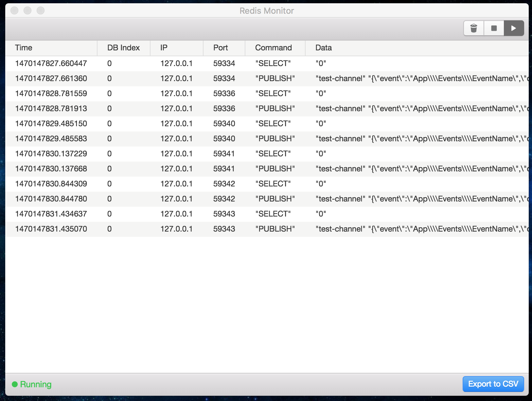This screenshot has height=401, width=532.
Task: Click port 59334 in the first SELECT row
Action: pyautogui.click(x=224, y=63)
